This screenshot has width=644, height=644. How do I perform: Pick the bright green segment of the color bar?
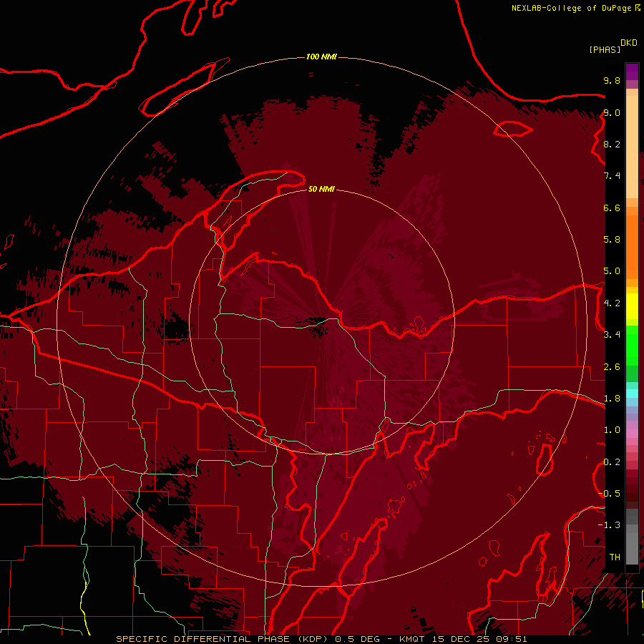pos(632,347)
